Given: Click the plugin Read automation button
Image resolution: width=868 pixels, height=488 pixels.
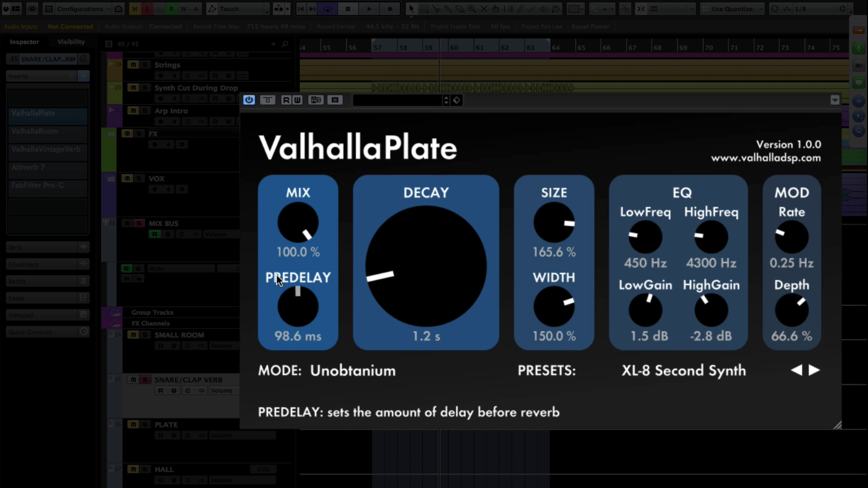Looking at the screenshot, I should [x=286, y=100].
